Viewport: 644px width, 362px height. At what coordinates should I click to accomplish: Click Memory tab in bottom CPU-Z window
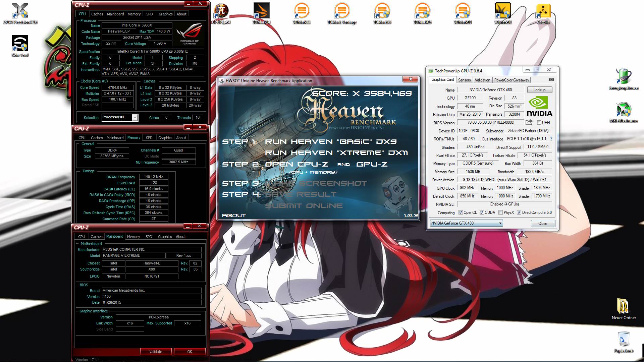pyautogui.click(x=133, y=237)
